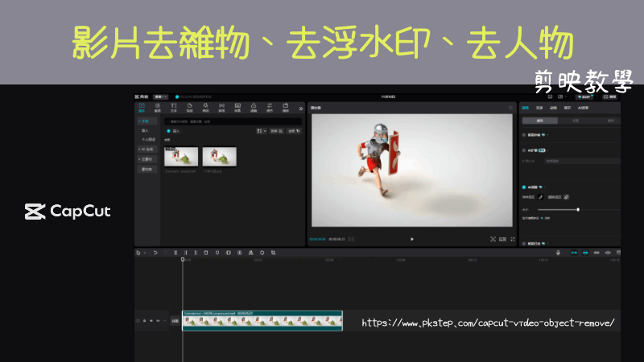This screenshot has height=362, width=644.
Task: Expand more panels with double-chevron
Action: coord(300,109)
